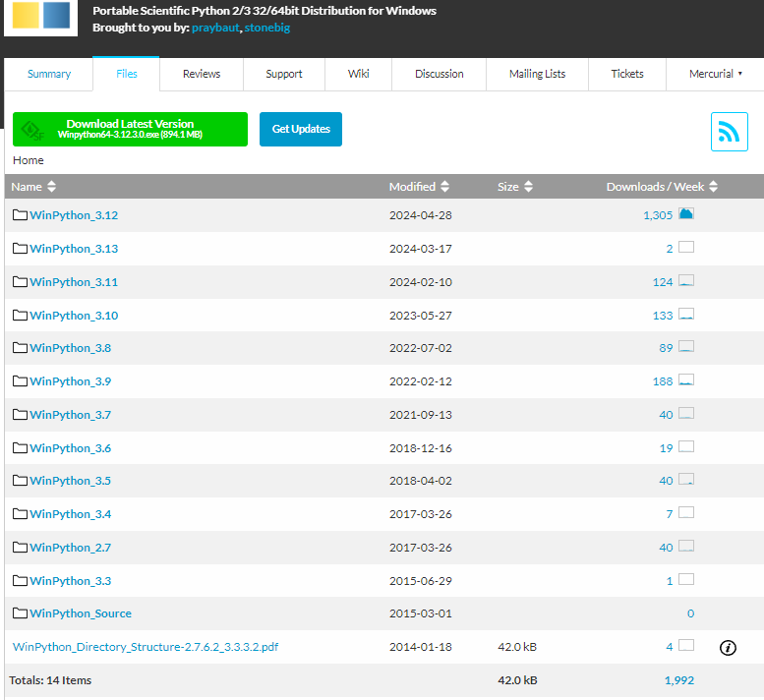Open the WinPython_3.13 folder

(x=74, y=249)
